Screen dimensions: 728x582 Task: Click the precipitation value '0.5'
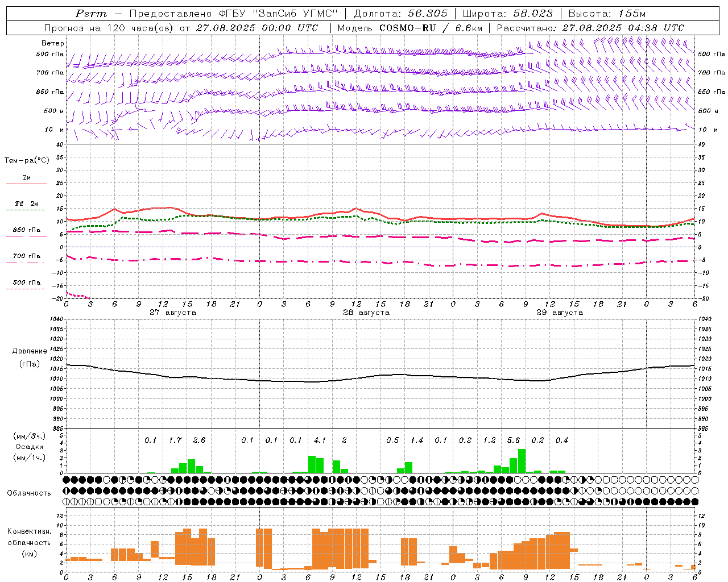[x=392, y=440]
